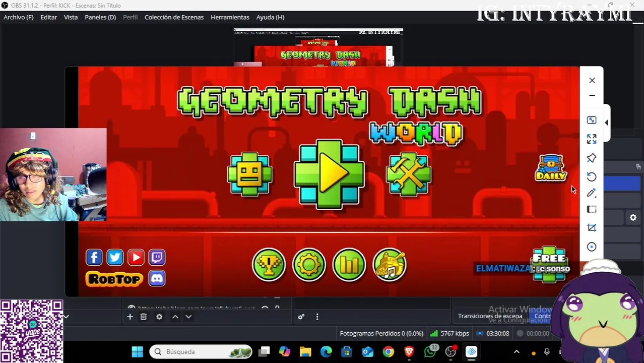
Task: Click the round music-note button in the game
Action: 390,265
